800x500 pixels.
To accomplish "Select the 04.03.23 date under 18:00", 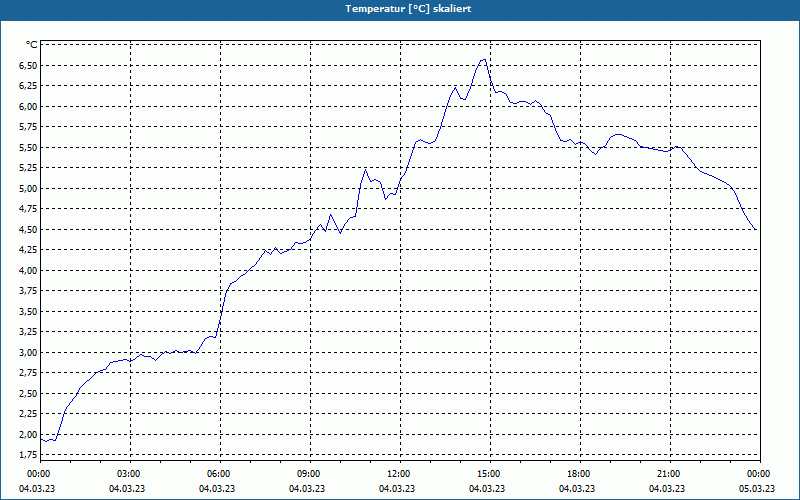I will pos(577,489).
